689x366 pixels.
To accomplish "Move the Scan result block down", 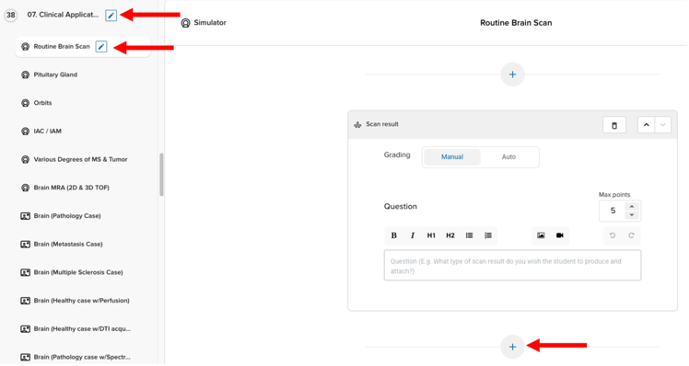I will coord(663,125).
